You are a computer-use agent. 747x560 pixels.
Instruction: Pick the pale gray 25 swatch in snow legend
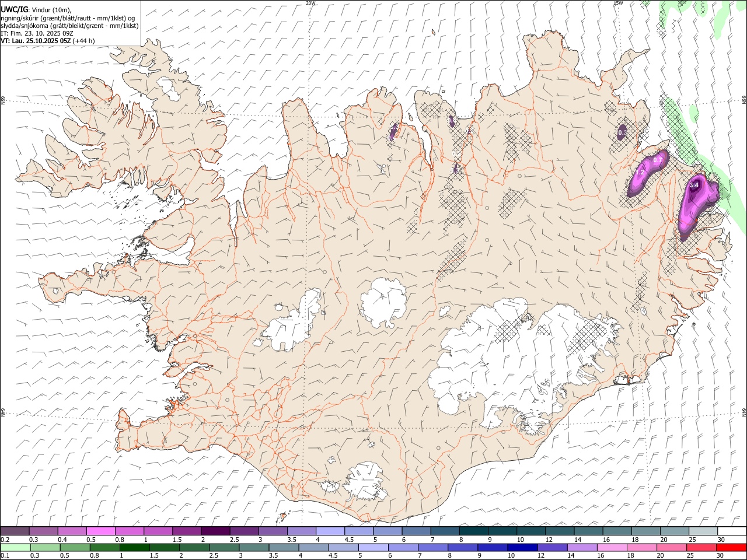click(704, 531)
